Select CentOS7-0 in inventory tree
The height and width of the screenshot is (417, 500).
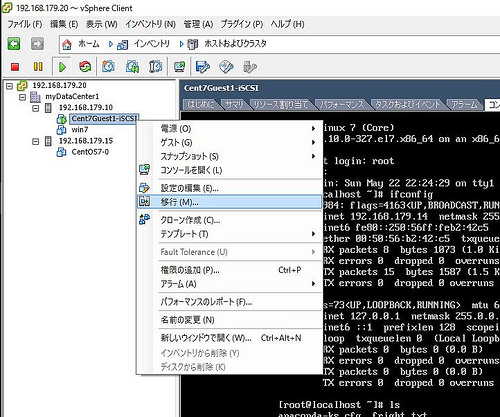[90, 152]
